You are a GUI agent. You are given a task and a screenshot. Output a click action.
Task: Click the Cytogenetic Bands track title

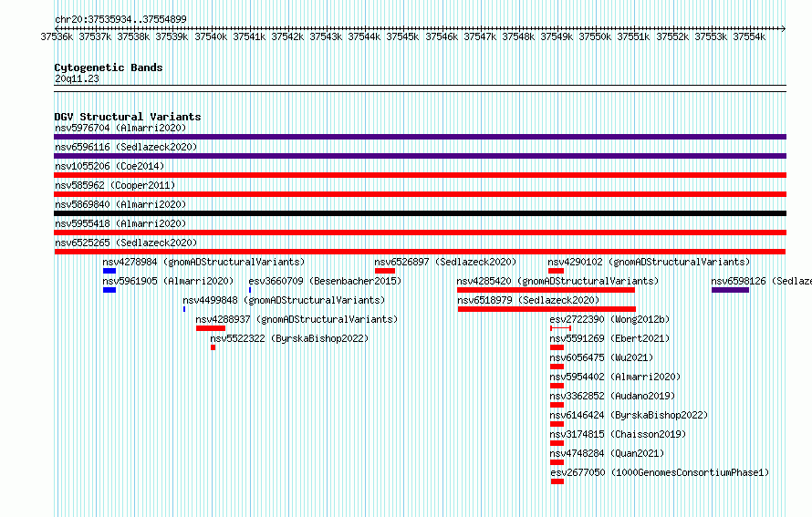click(x=109, y=67)
